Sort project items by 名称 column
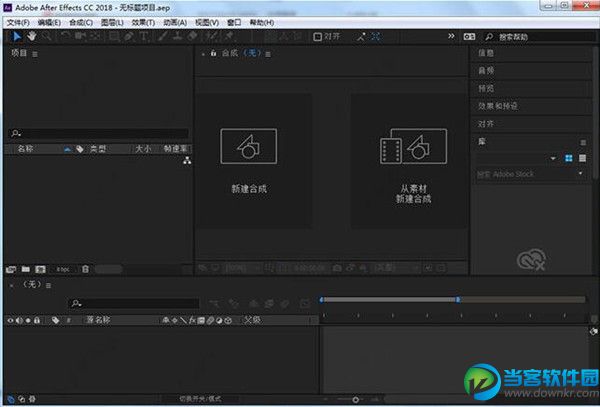This screenshot has width=600, height=407. 25,149
